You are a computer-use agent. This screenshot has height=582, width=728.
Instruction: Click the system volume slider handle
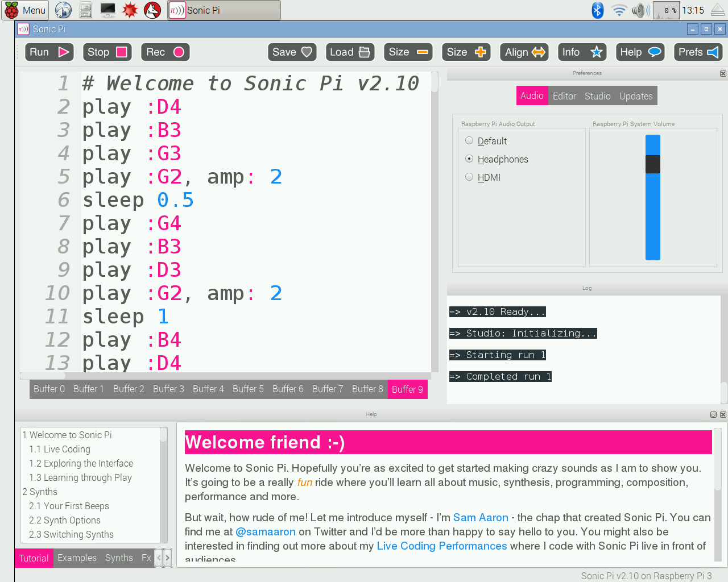pyautogui.click(x=653, y=164)
